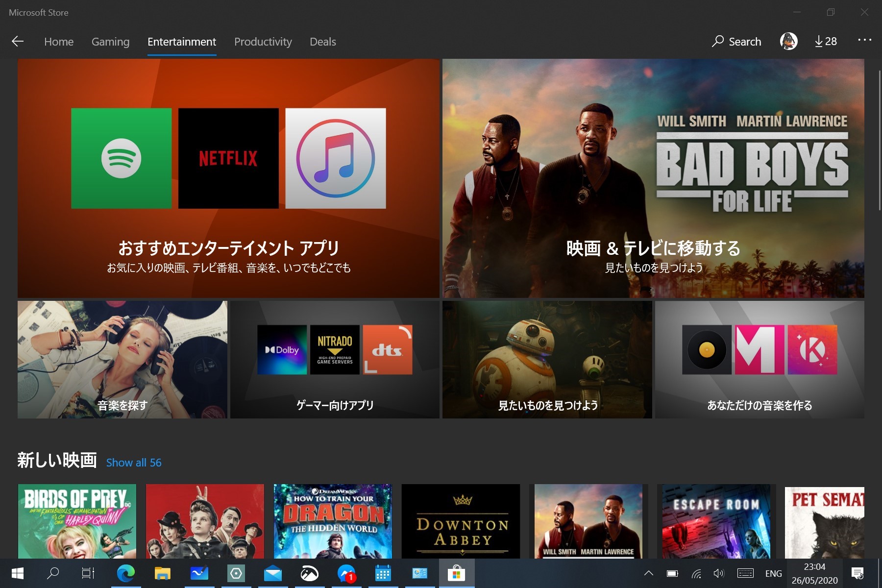This screenshot has width=882, height=588.
Task: View the 28 pending downloads
Action: (x=826, y=42)
